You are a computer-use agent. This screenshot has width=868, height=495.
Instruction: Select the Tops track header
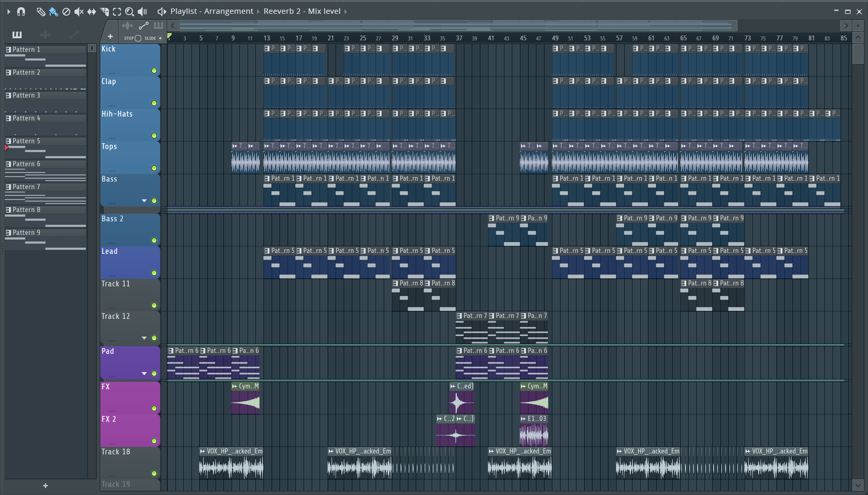click(x=130, y=157)
